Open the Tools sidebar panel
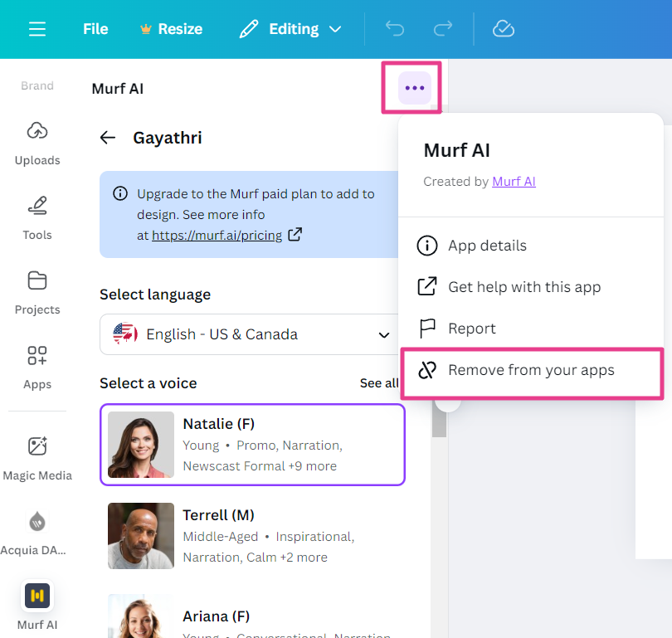Screen dimensions: 672x638 (37, 217)
